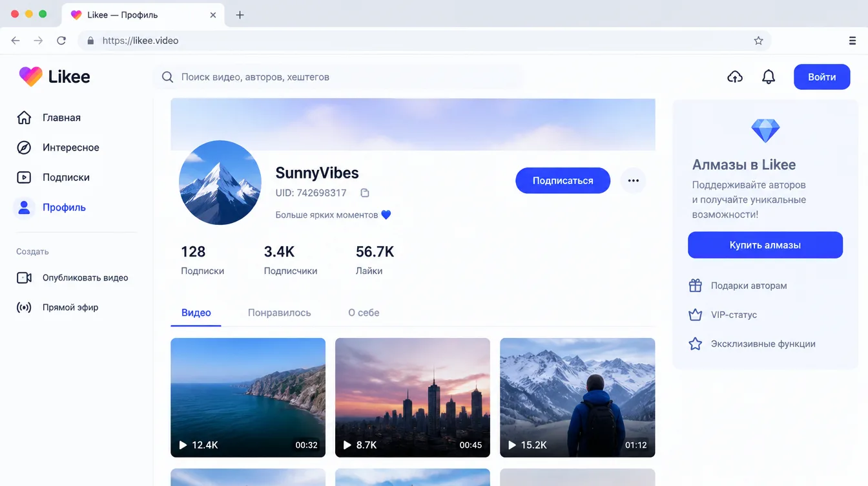Click the Эксклюзивные функции star icon
Screen dimensions: 868x486
[x=695, y=344]
